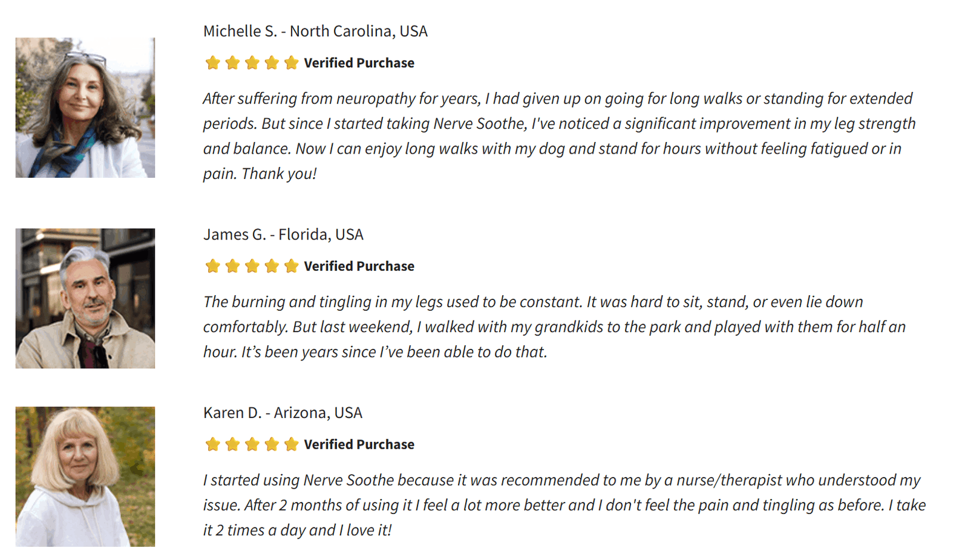Click reviewer name James G. - Florida

click(283, 235)
